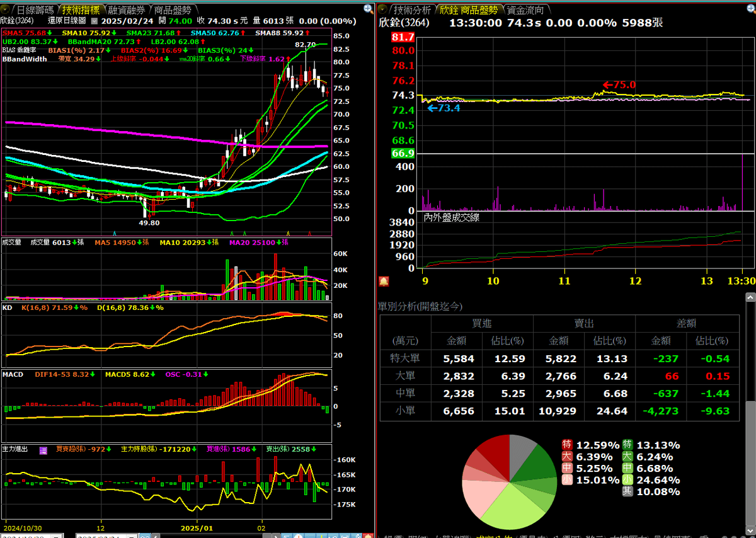This screenshot has height=538, width=756.
Task: Click the MACD indicator panel title
Action: point(13,374)
